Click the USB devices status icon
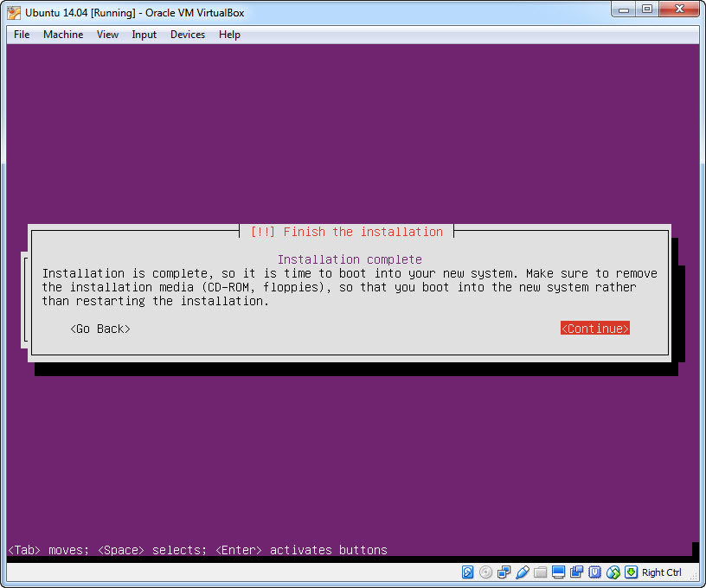The image size is (706, 588). click(523, 572)
